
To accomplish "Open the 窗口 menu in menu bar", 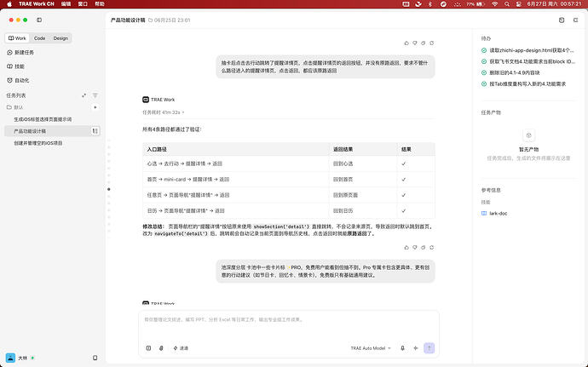I will tap(83, 3).
